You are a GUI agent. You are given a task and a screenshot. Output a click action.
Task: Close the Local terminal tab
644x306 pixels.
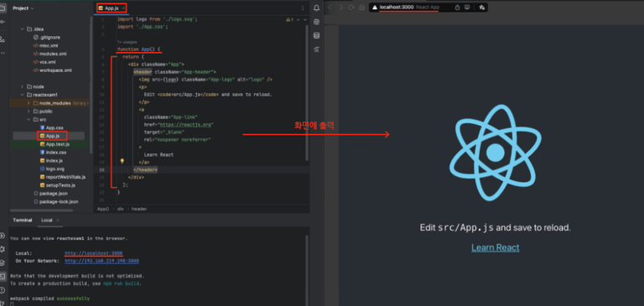click(x=58, y=220)
